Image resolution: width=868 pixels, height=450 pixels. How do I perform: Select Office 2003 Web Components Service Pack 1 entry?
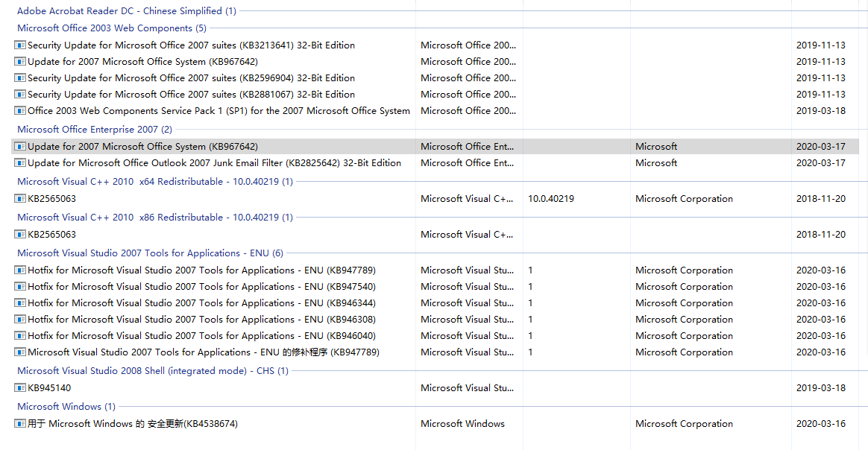(218, 110)
